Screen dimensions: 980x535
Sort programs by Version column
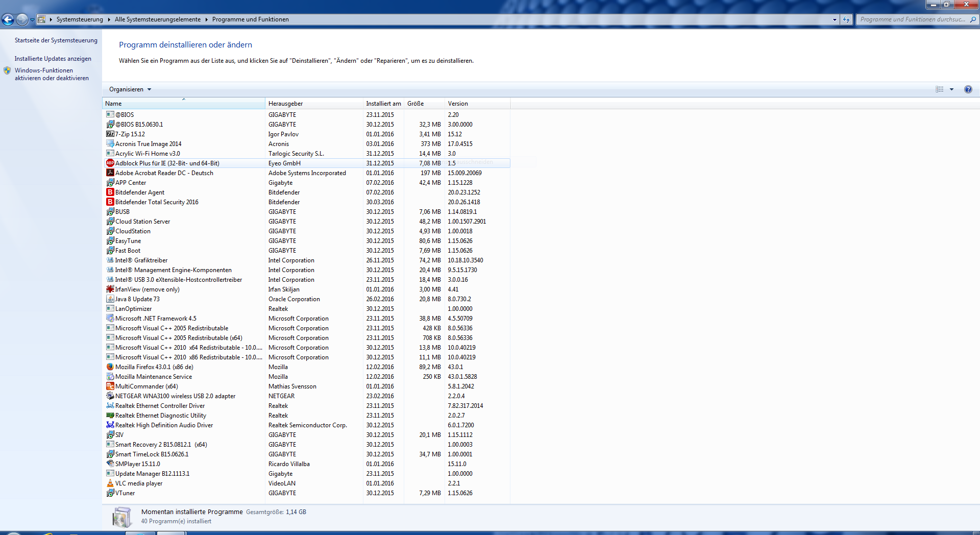[x=477, y=104]
